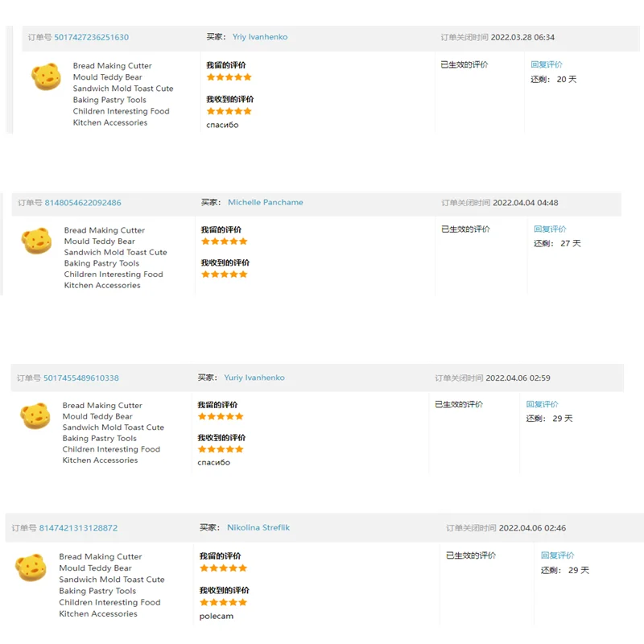The width and height of the screenshot is (644, 644).
Task: Click buyer name Yuriy Ivanhenko
Action: [254, 378]
